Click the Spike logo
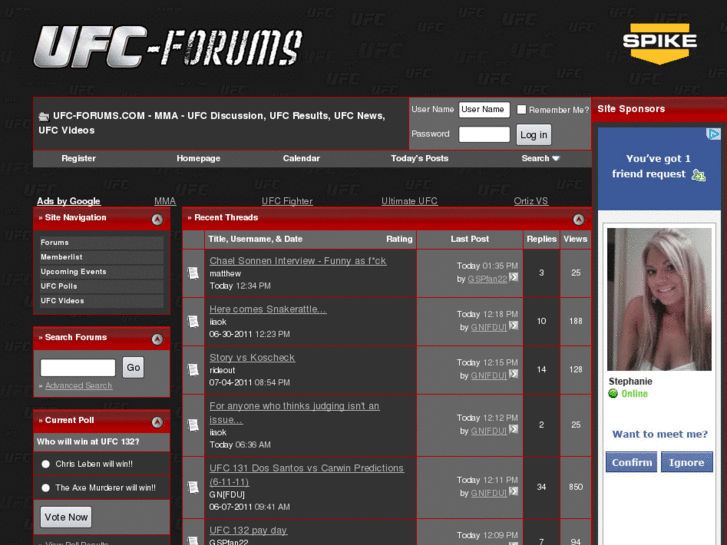727x545 pixels. coord(659,43)
